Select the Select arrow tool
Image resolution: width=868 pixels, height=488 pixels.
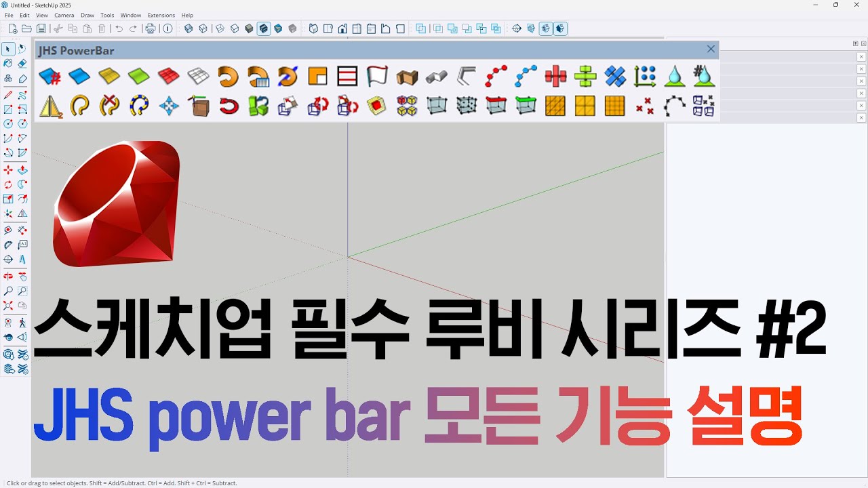click(8, 49)
